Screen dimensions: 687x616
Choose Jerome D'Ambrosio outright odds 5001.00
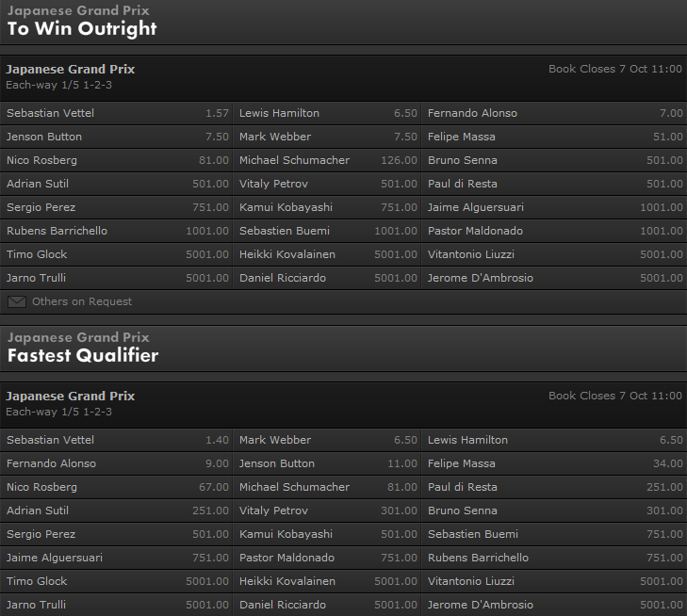(x=554, y=279)
